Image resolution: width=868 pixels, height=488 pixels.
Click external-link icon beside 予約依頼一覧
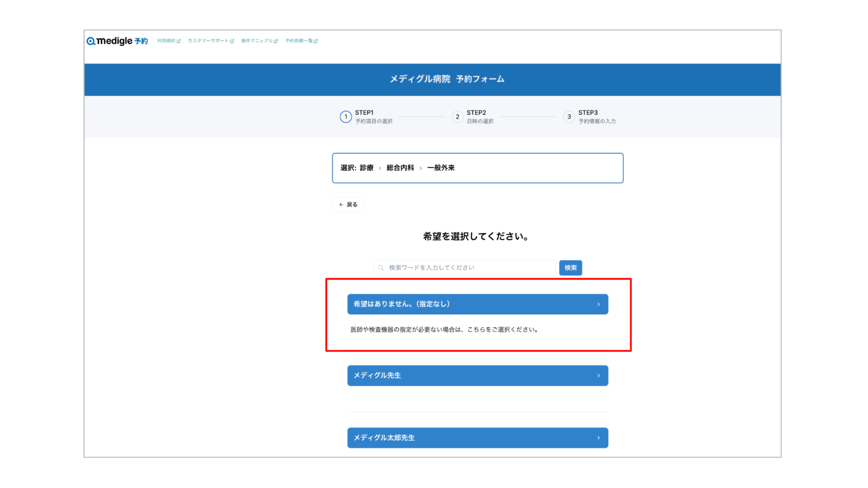click(316, 41)
